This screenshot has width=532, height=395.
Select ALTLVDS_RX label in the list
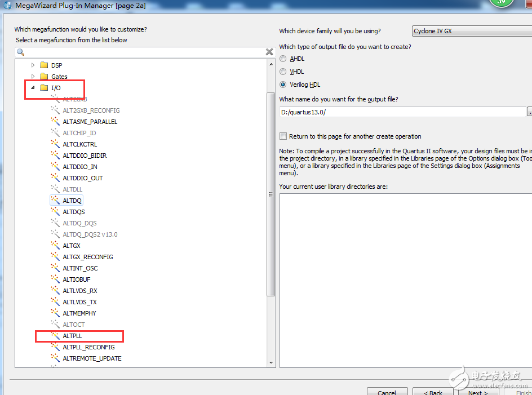pyautogui.click(x=80, y=291)
